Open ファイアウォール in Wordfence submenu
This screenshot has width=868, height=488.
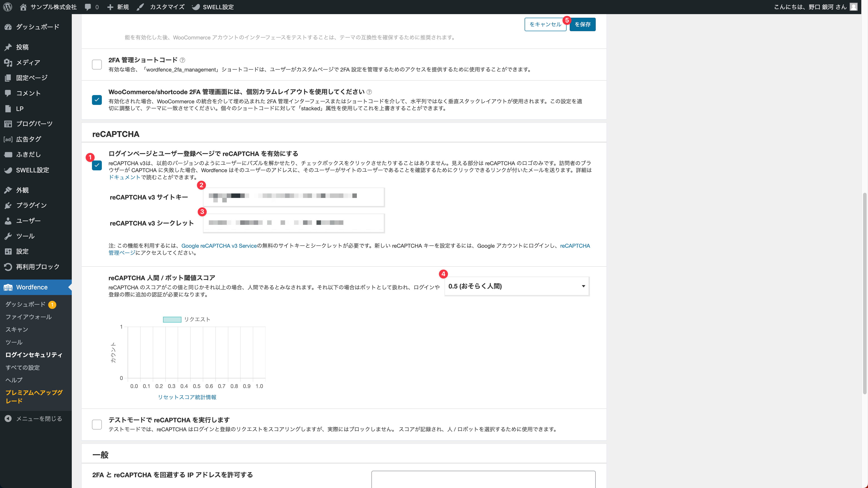(28, 317)
